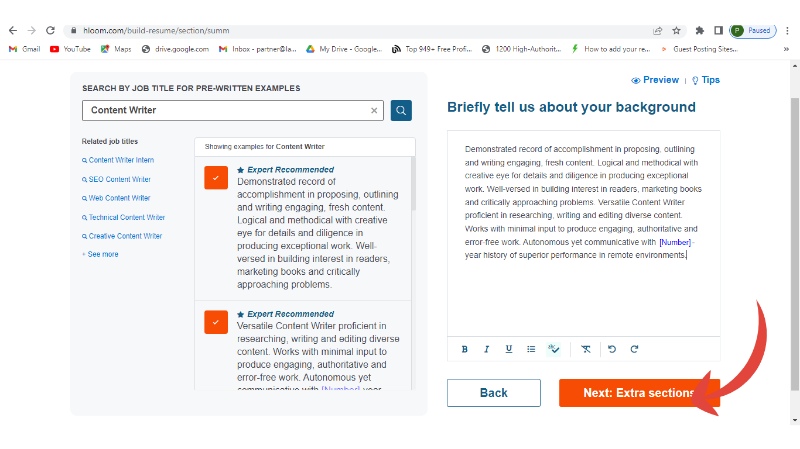Toggle bold formatting in the editor
This screenshot has width=800, height=449.
pyautogui.click(x=465, y=349)
